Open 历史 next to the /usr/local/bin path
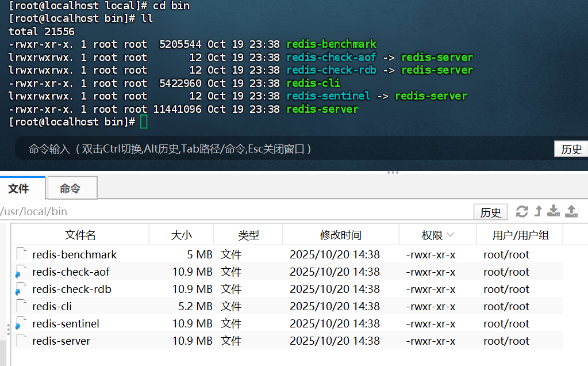The image size is (588, 366). (x=490, y=212)
